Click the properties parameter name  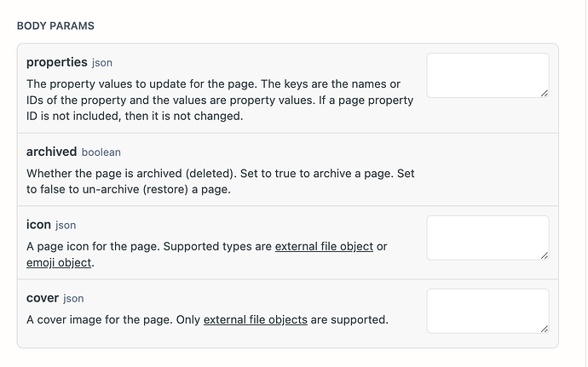[56, 62]
